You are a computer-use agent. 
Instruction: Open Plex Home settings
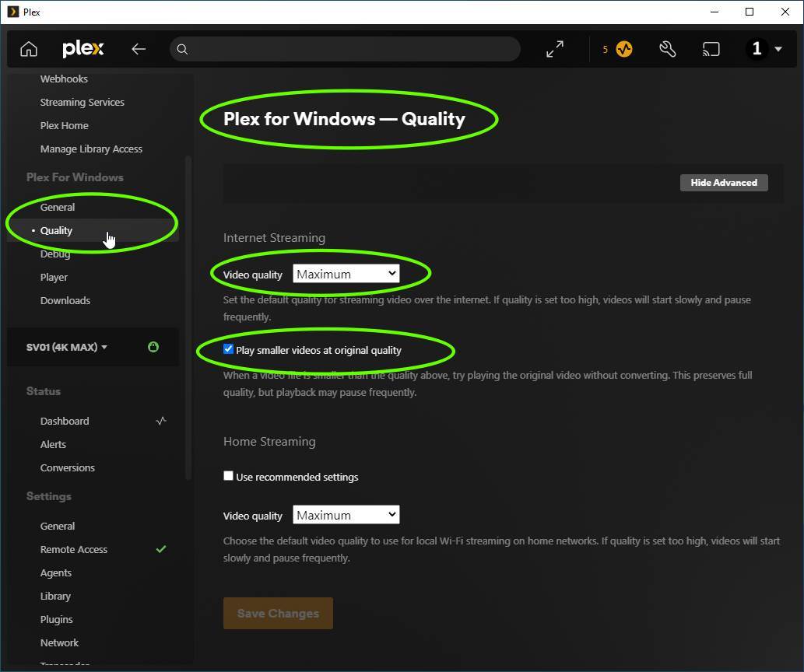click(x=64, y=125)
